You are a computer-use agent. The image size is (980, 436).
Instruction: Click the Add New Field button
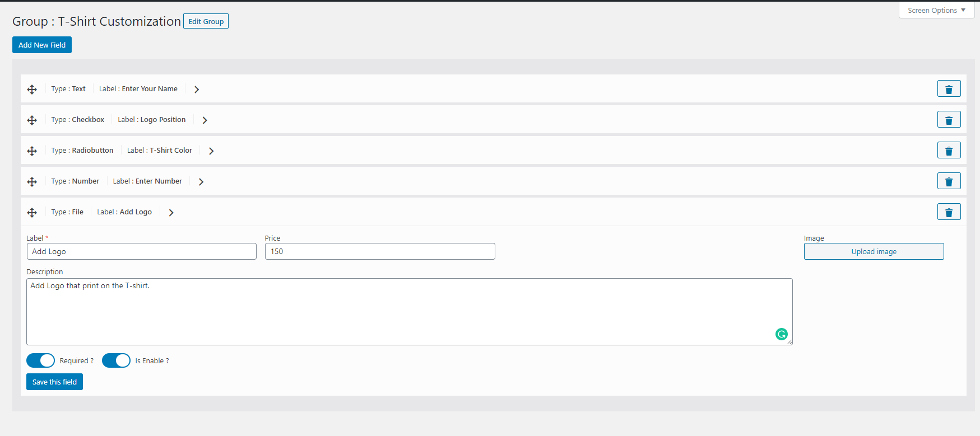coord(42,45)
